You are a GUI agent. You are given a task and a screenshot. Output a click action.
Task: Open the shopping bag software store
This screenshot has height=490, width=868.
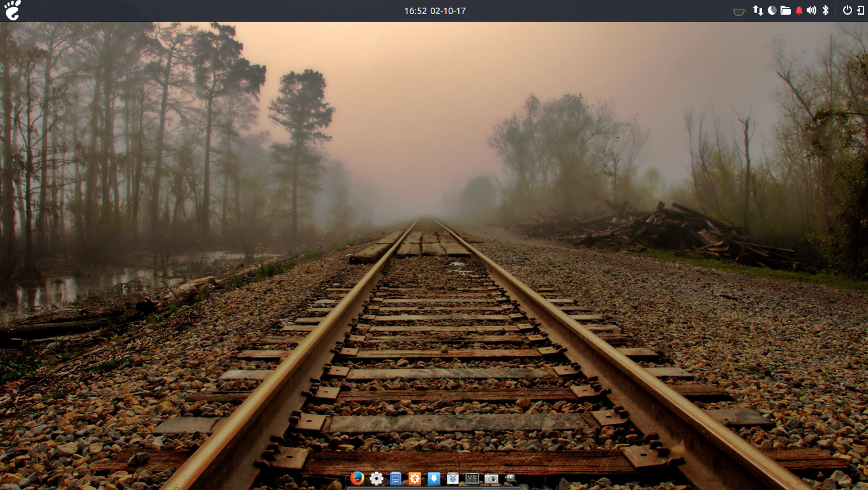[453, 478]
